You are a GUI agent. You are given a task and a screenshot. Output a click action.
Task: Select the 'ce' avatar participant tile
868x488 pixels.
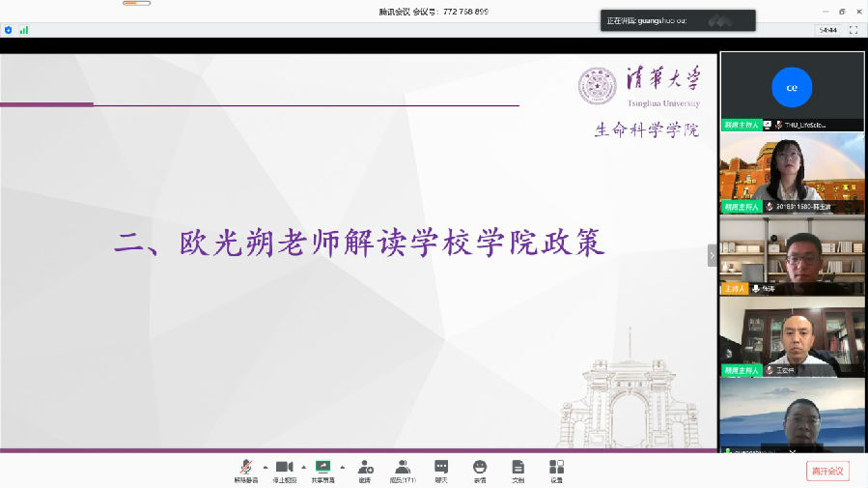pyautogui.click(x=792, y=87)
